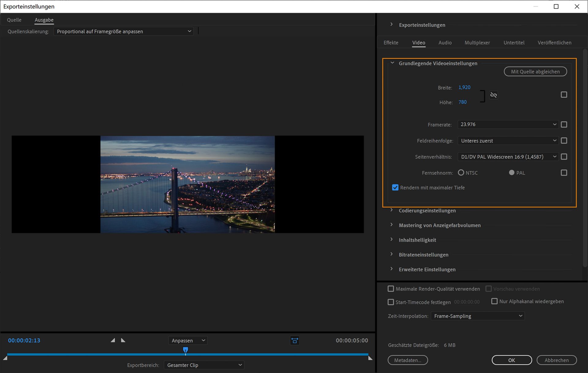Enable Maximale Render-Qualität verwenden
The height and width of the screenshot is (373, 588).
click(x=391, y=289)
